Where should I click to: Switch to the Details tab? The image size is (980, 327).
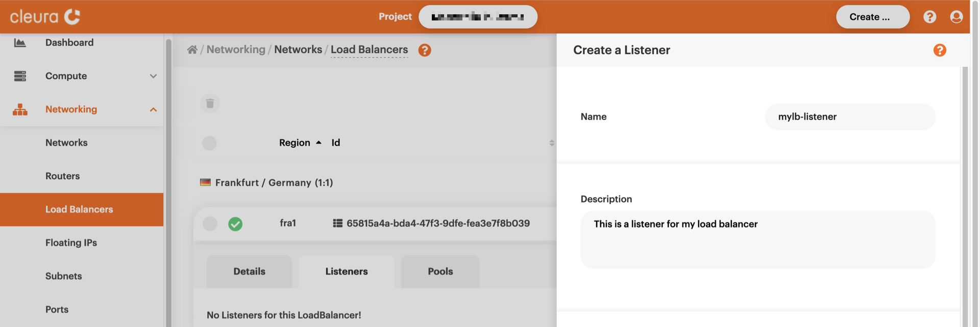coord(249,271)
